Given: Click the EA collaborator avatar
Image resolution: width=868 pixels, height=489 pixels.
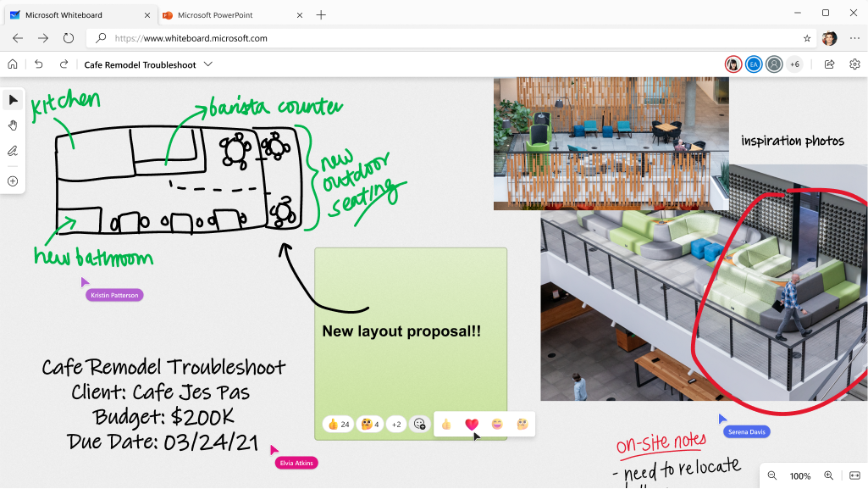Looking at the screenshot, I should (754, 64).
